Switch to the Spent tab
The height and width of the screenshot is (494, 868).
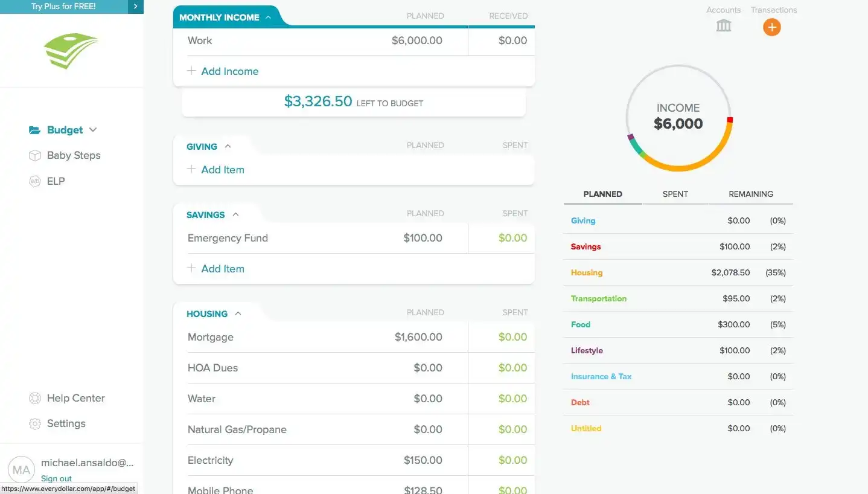[x=675, y=194]
